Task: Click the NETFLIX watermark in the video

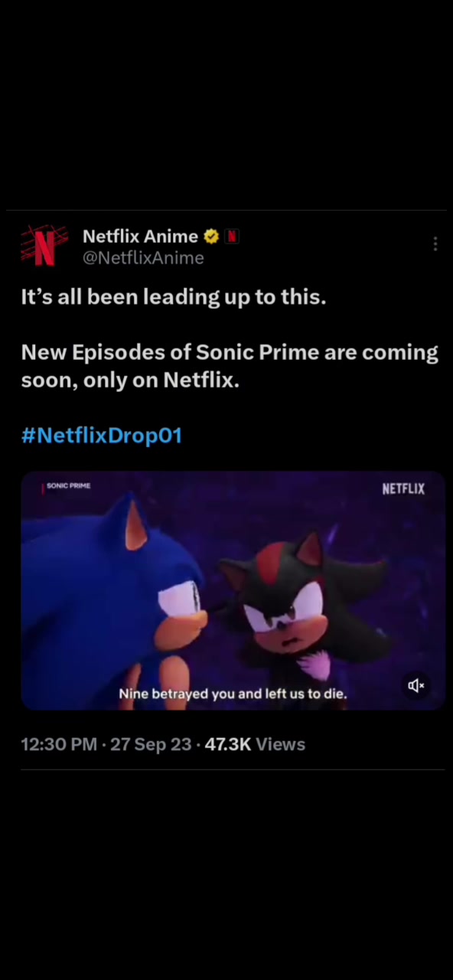Action: (x=402, y=488)
